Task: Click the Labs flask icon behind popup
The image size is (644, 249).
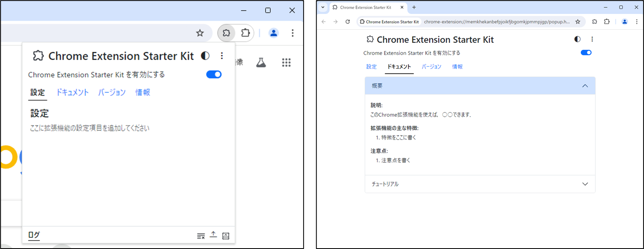Action: coord(261,62)
